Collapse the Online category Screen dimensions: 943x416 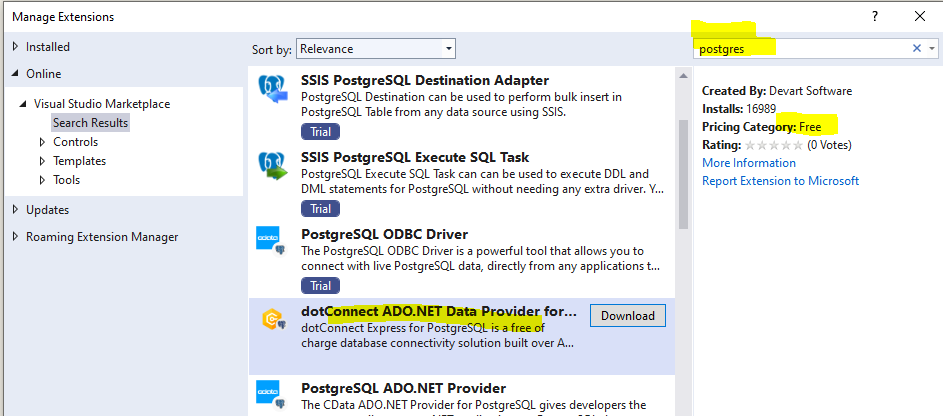[16, 74]
